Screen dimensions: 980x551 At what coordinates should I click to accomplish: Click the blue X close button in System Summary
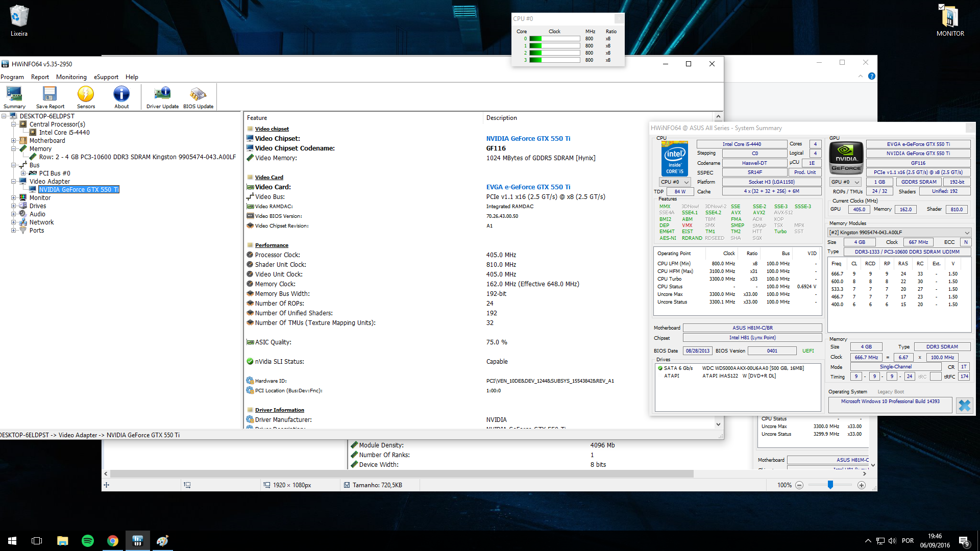(x=964, y=406)
